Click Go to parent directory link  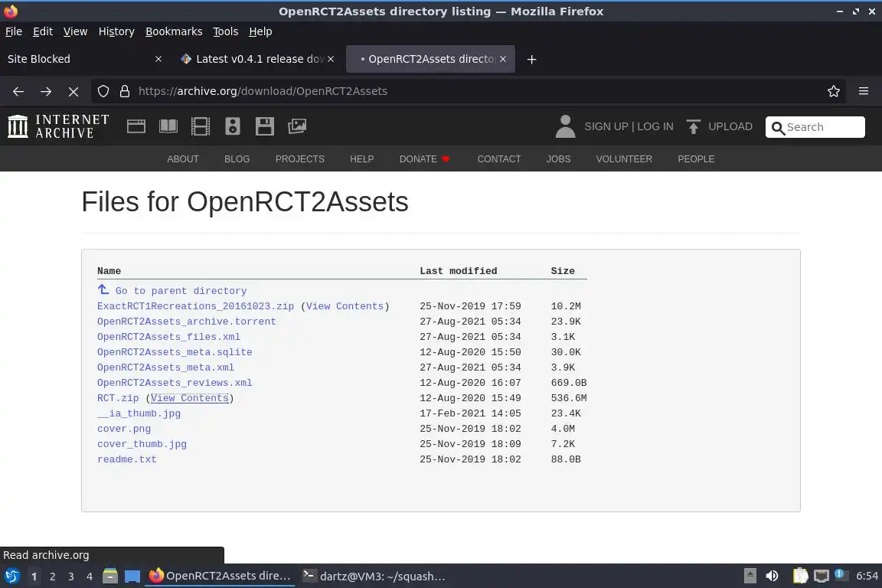click(x=181, y=291)
